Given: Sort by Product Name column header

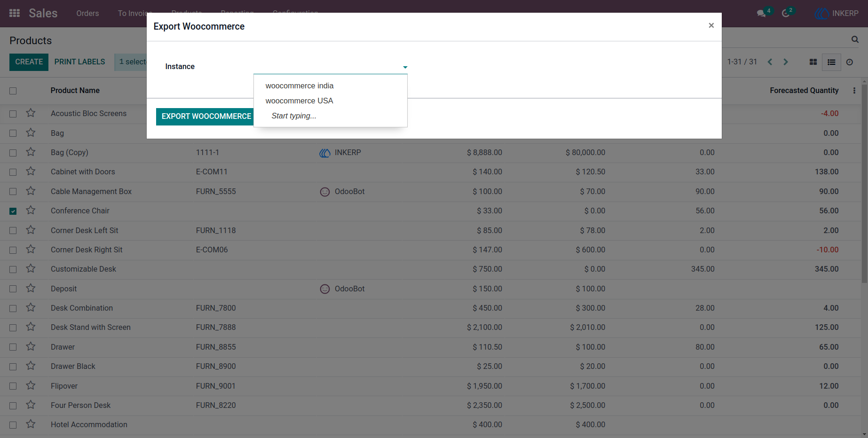Looking at the screenshot, I should 75,90.
